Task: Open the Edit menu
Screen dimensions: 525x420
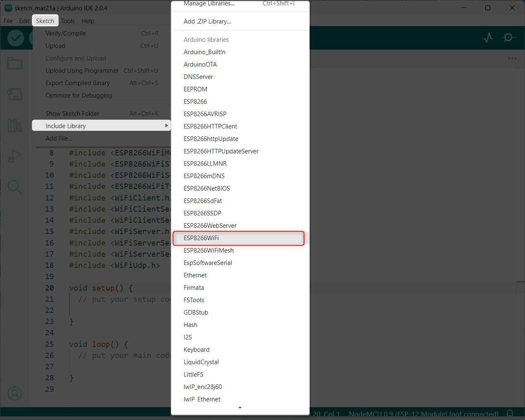Action: click(24, 21)
